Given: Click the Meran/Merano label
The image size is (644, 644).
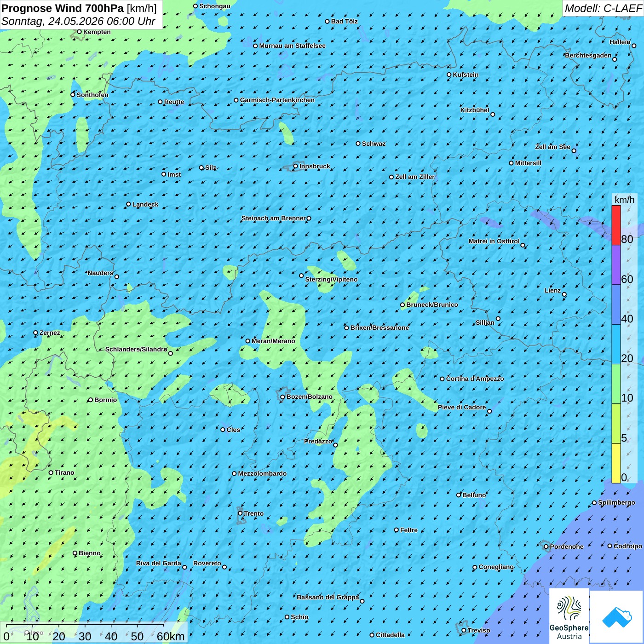Looking at the screenshot, I should (273, 341).
